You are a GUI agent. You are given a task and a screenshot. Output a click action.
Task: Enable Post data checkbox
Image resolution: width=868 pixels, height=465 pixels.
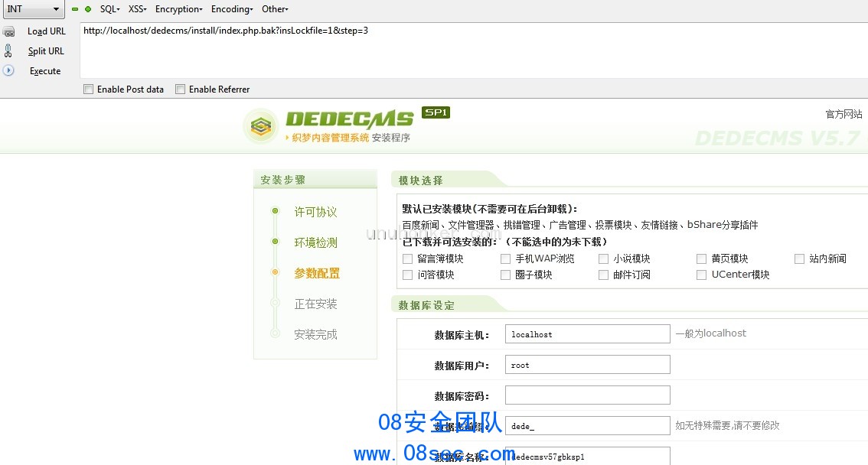89,89
